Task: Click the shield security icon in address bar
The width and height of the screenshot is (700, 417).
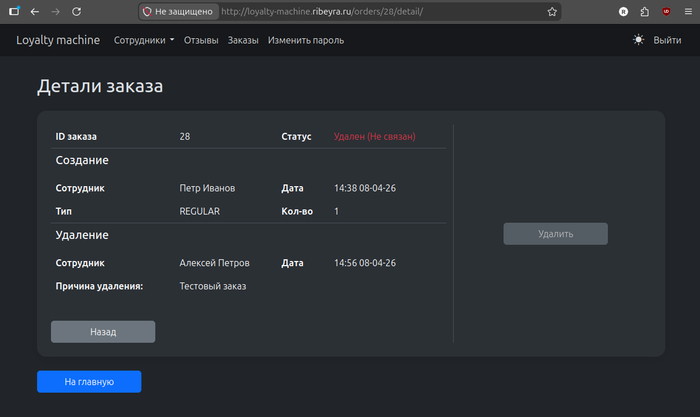Action: pyautogui.click(x=148, y=11)
